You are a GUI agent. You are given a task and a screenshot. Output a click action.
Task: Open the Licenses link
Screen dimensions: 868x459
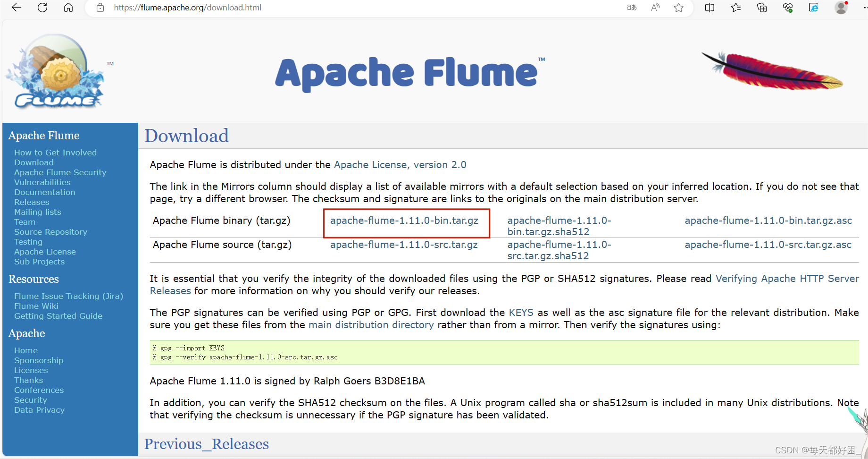coord(31,370)
